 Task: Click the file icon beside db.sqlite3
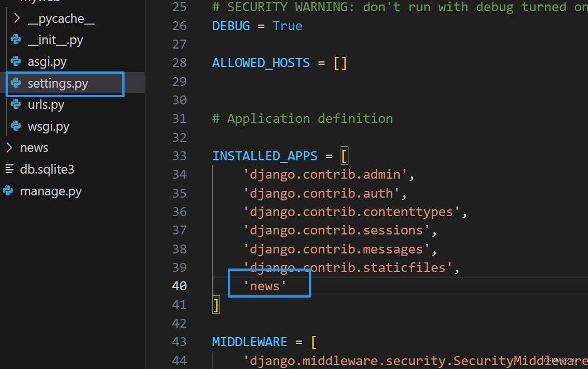coord(9,169)
